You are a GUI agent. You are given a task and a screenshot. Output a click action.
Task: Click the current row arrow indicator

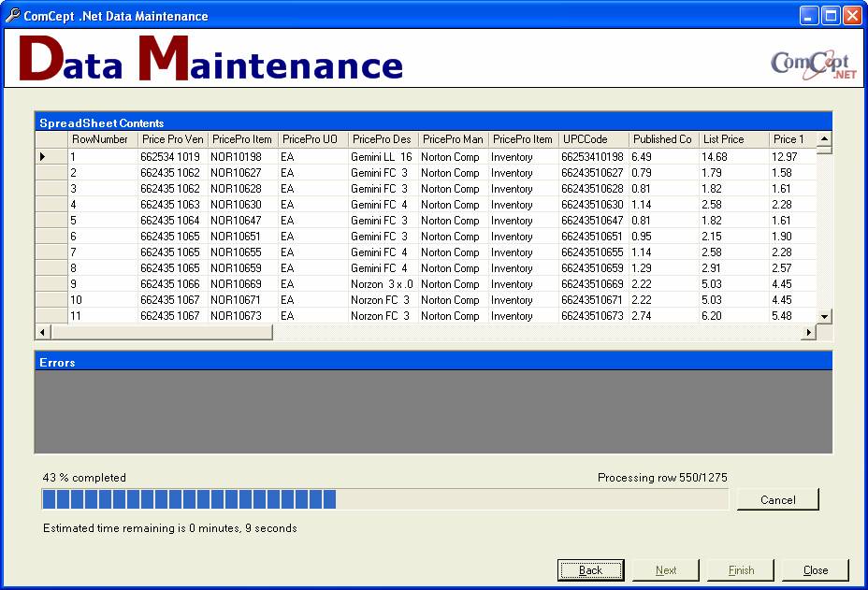point(42,157)
